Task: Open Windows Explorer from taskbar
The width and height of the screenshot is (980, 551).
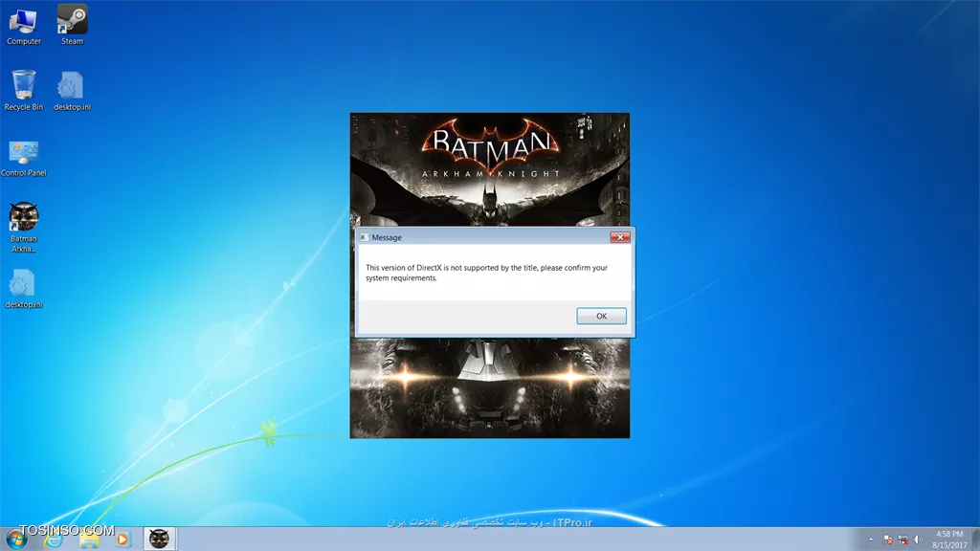Action: [89, 540]
